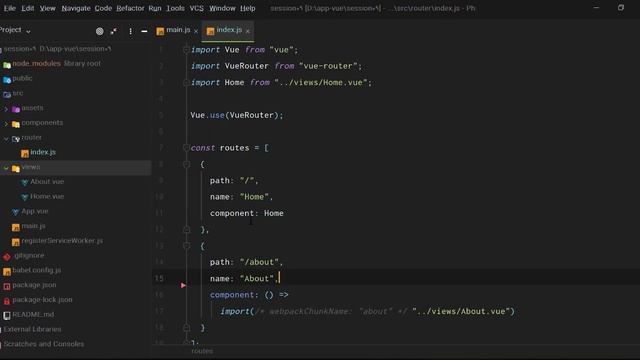This screenshot has height=360, width=640.
Task: Open App.vue in project tree
Action: tap(35, 211)
